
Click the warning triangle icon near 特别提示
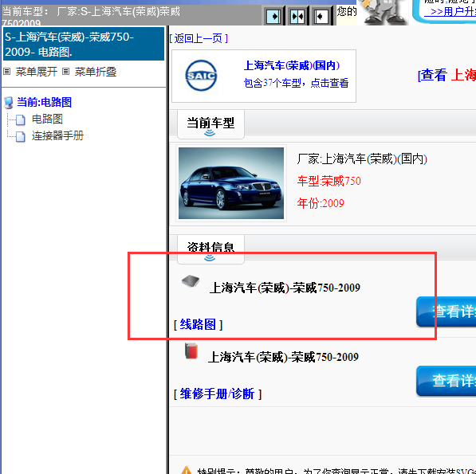point(187,471)
